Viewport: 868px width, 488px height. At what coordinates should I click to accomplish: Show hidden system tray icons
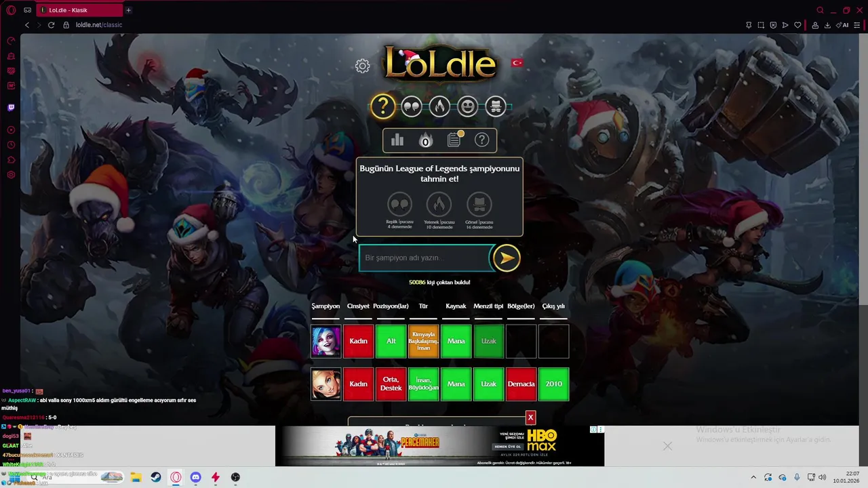pyautogui.click(x=753, y=477)
